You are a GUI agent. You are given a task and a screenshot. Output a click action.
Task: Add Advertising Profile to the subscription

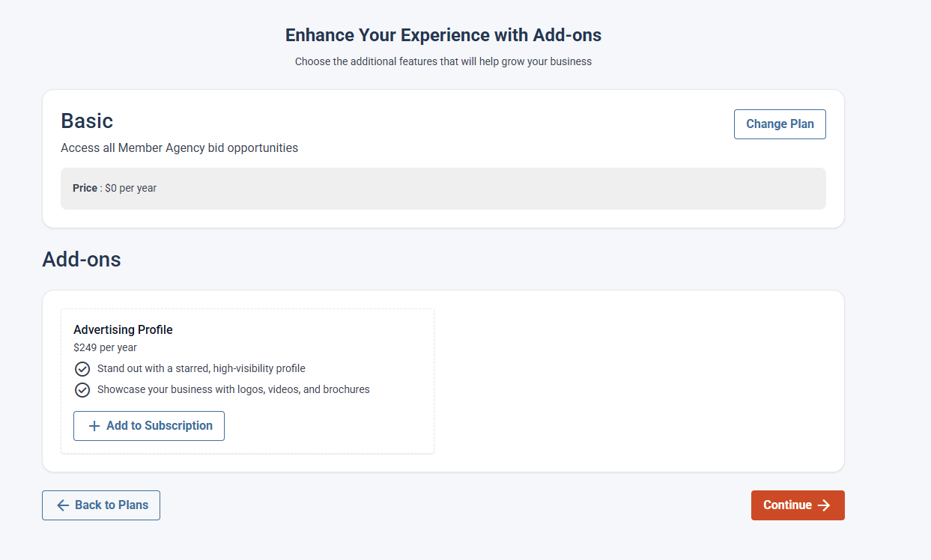(149, 426)
